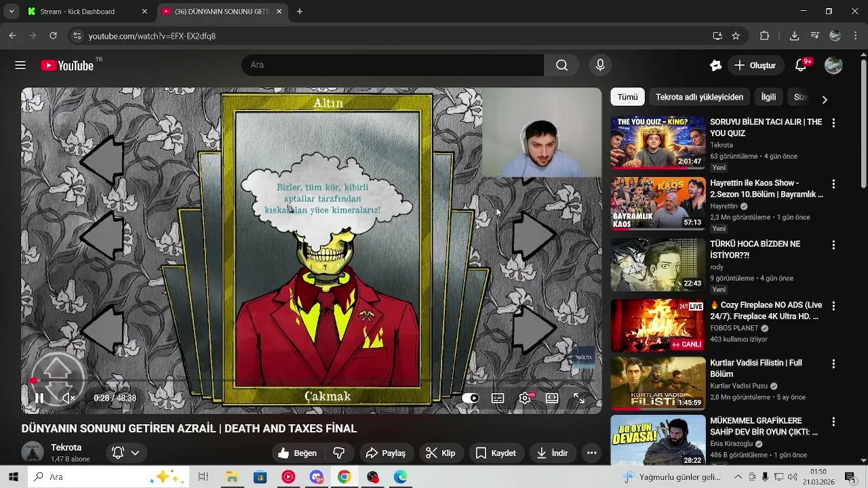868x488 pixels.
Task: Open the YouTube account avatar menu
Action: click(x=833, y=66)
